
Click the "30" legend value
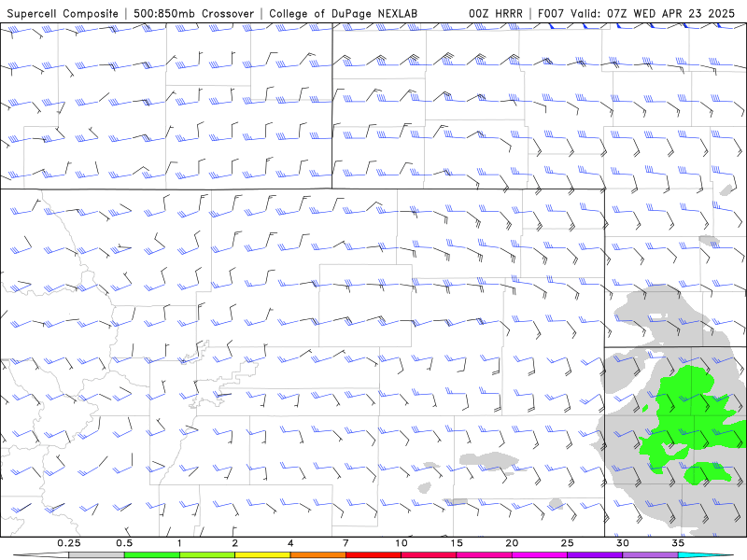[x=623, y=543]
